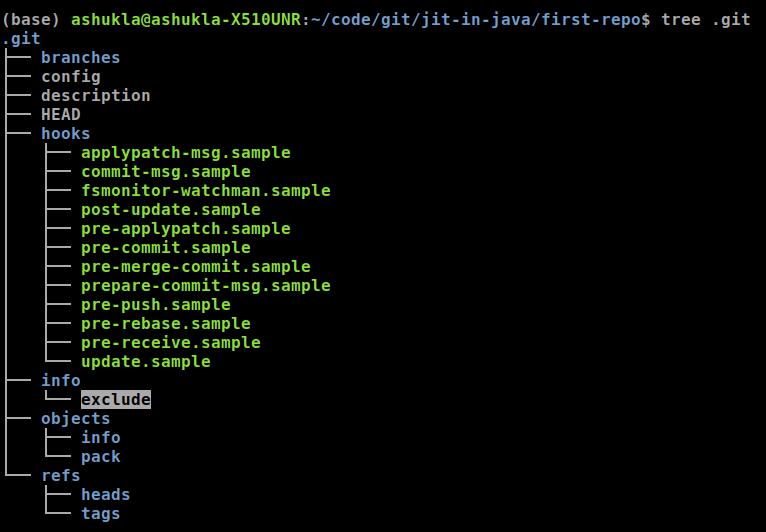Select the HEAD file entry
Screen dimensions: 766x532
(60, 115)
